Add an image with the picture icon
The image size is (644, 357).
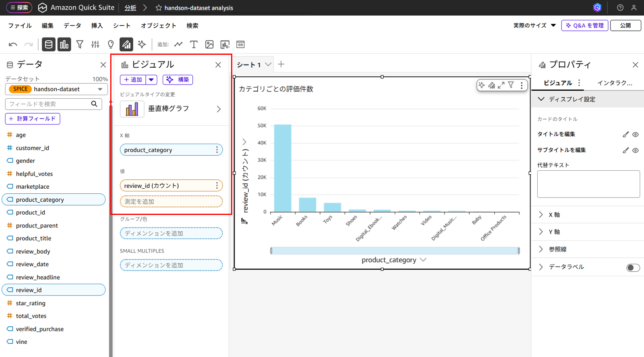210,45
